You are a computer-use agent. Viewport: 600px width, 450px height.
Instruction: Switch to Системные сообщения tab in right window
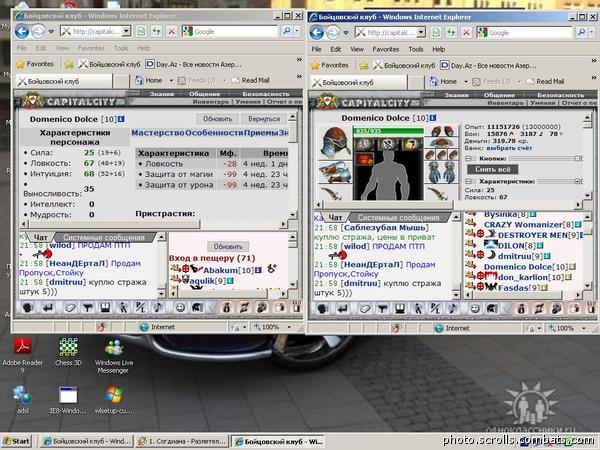(398, 218)
